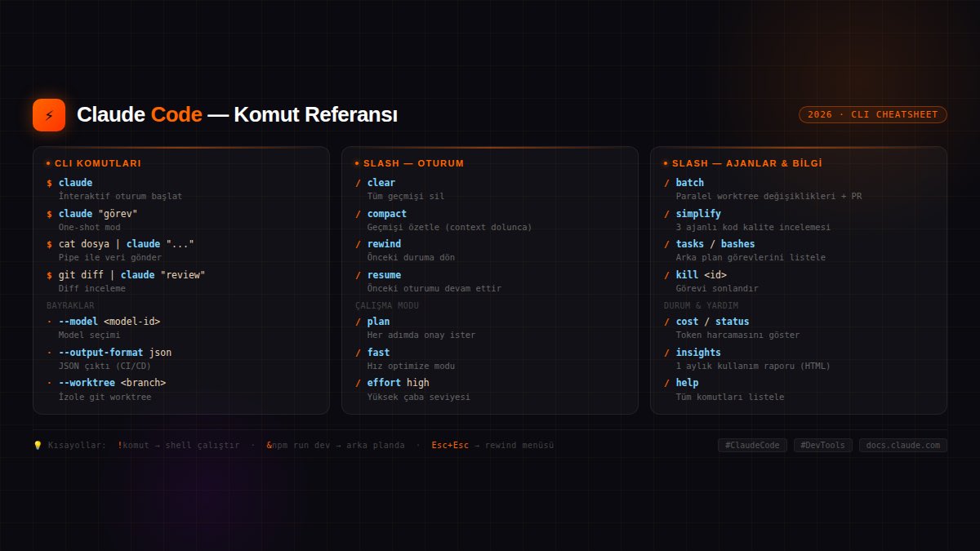Click the "DURUM & YARDIM" subheading
Screen dimensions: 980x551
point(701,305)
